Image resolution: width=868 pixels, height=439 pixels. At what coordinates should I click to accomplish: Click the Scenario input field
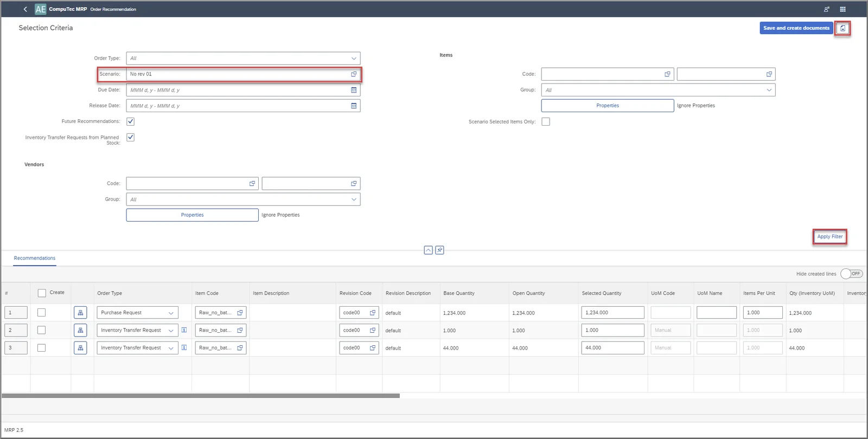click(x=243, y=74)
